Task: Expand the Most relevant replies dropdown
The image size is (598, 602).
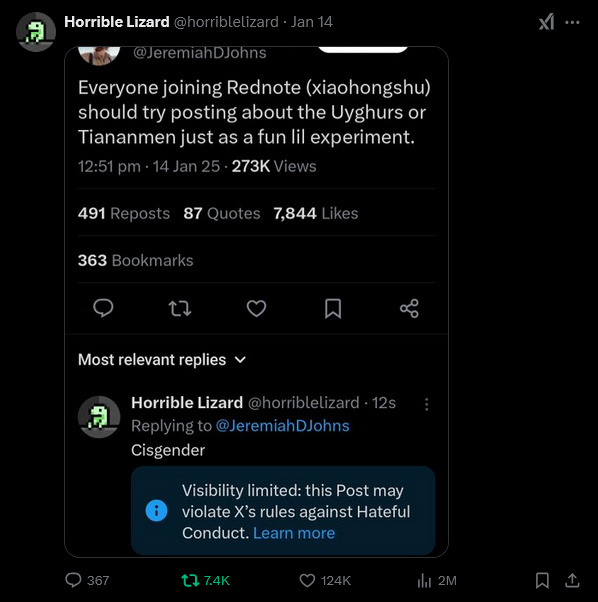Action: [162, 360]
